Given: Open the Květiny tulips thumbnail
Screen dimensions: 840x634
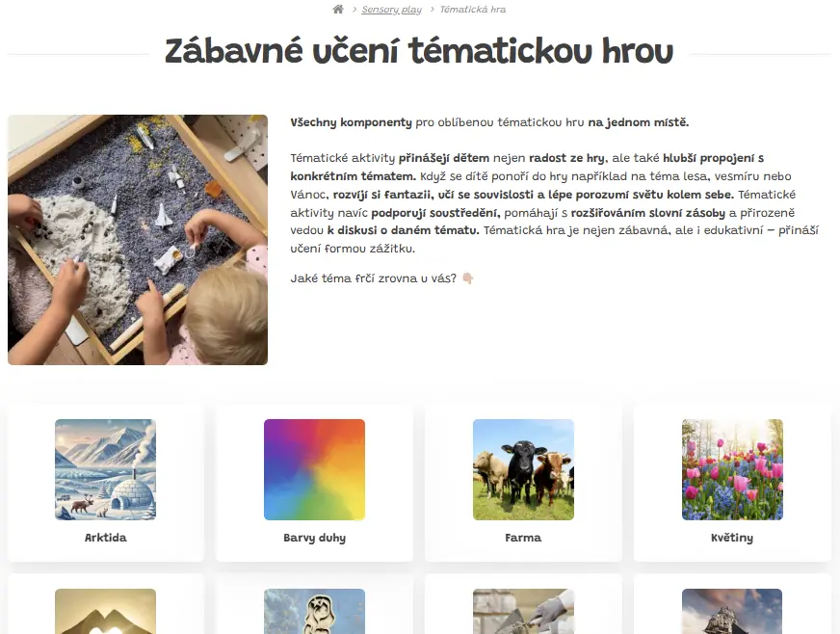Looking at the screenshot, I should [x=732, y=469].
